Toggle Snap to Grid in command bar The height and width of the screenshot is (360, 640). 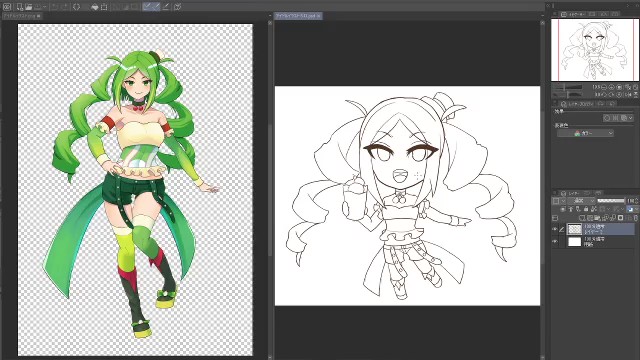(166, 6)
